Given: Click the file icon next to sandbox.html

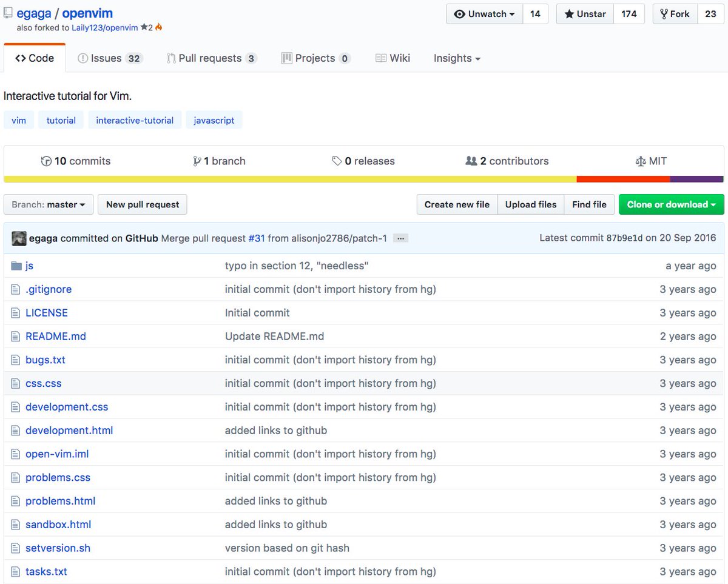Looking at the screenshot, I should coord(16,525).
